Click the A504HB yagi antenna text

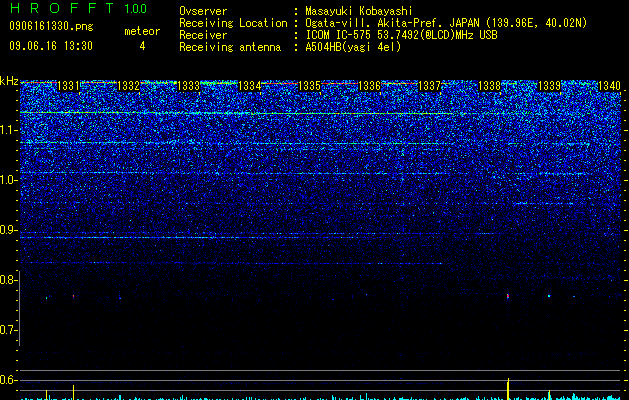coord(353,47)
